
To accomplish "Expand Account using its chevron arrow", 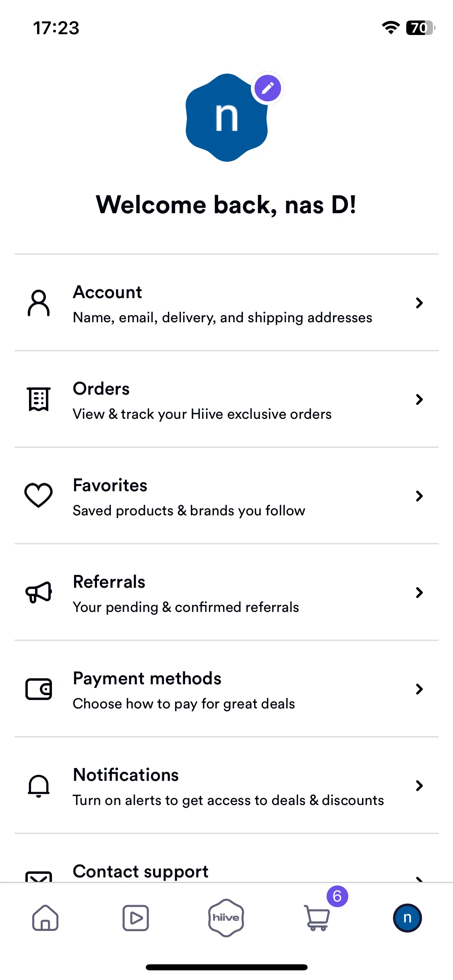I will tap(419, 303).
